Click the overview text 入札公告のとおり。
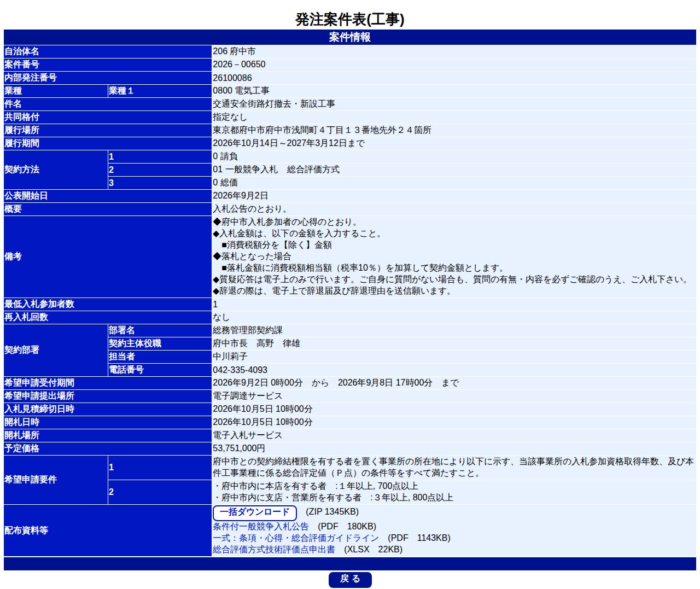This screenshot has width=700, height=589. [250, 209]
